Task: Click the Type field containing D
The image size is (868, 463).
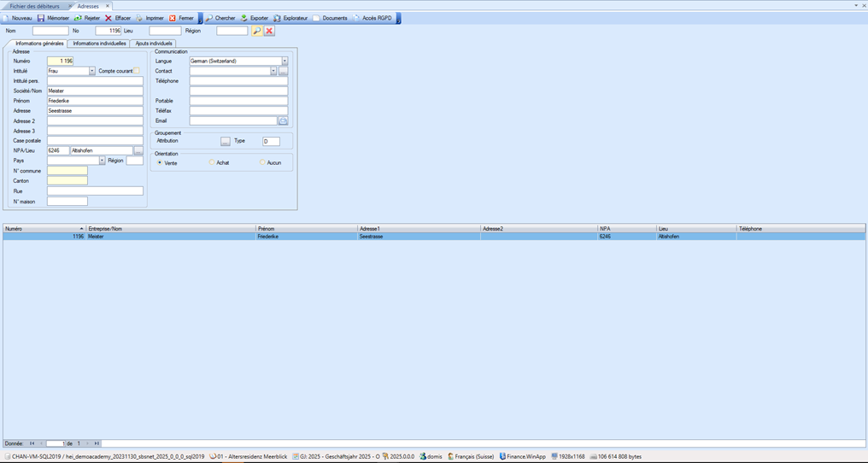Action: point(272,142)
